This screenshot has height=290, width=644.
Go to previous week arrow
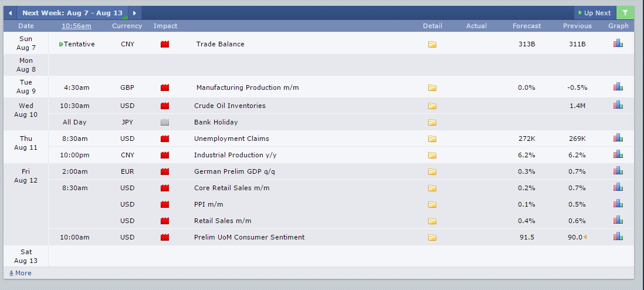click(10, 13)
